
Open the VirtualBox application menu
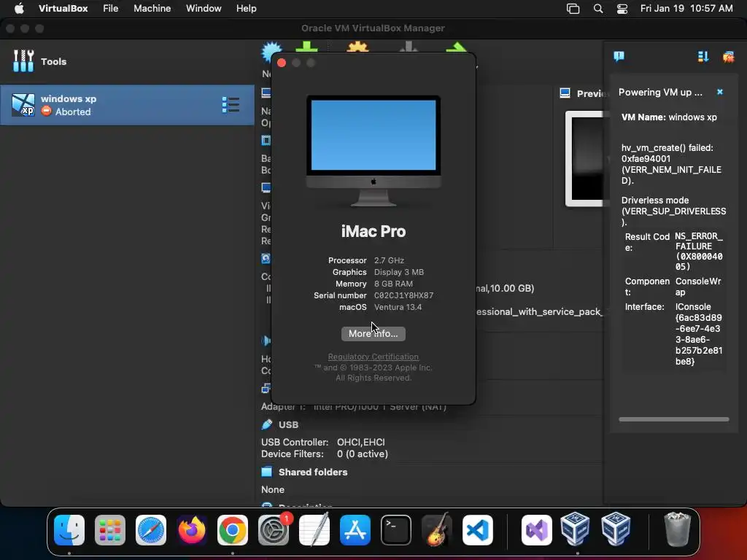(63, 8)
